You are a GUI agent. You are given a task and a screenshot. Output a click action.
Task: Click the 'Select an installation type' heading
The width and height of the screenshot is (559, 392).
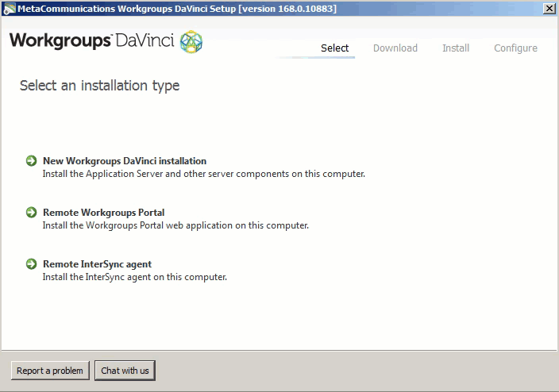tap(99, 86)
